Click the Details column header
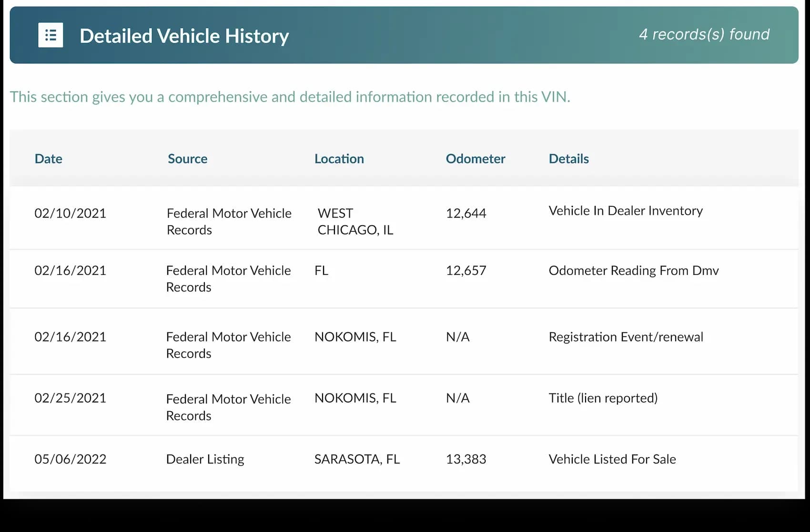810x532 pixels. pos(568,159)
